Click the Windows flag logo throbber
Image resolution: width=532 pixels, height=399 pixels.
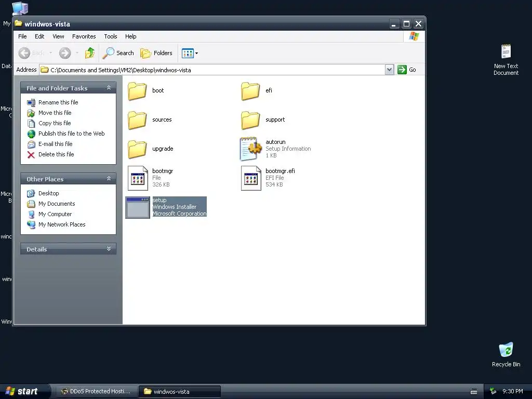coord(414,36)
